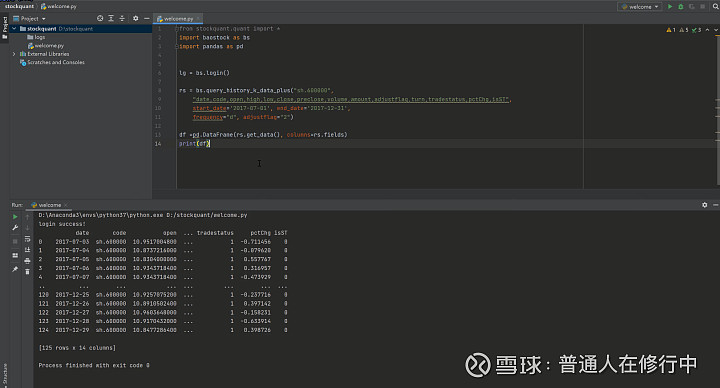Print console output with printer icon
Viewport: 720px width, 388px height.
pyautogui.click(x=28, y=261)
